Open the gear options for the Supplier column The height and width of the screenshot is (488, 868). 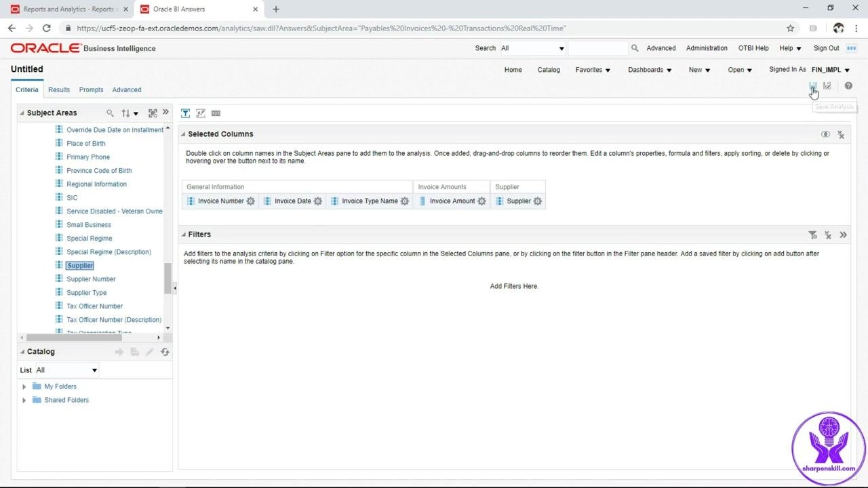point(538,201)
